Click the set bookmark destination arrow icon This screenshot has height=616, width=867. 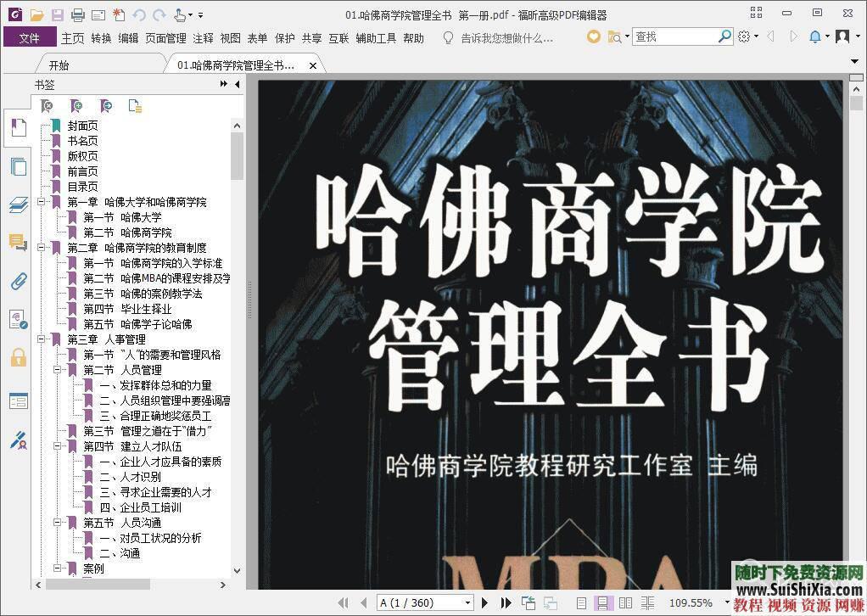(x=105, y=105)
